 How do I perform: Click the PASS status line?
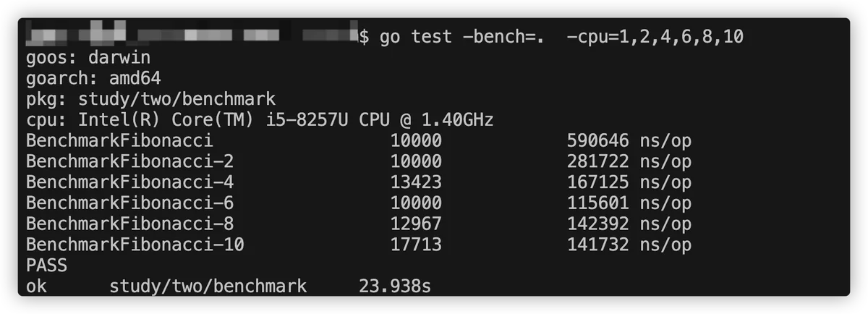(x=46, y=266)
